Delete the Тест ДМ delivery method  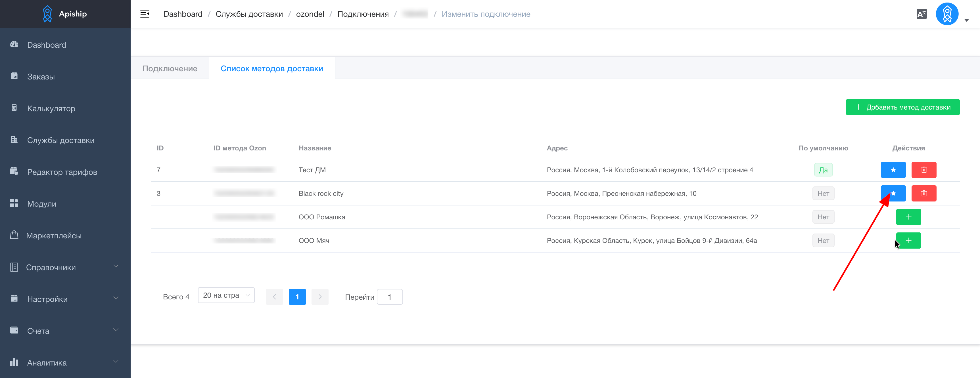pyautogui.click(x=924, y=170)
